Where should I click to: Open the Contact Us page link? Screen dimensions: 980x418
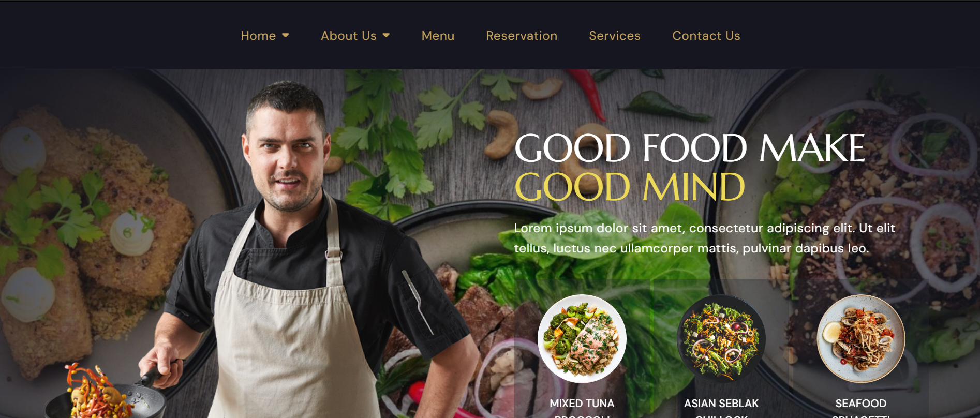pos(706,36)
